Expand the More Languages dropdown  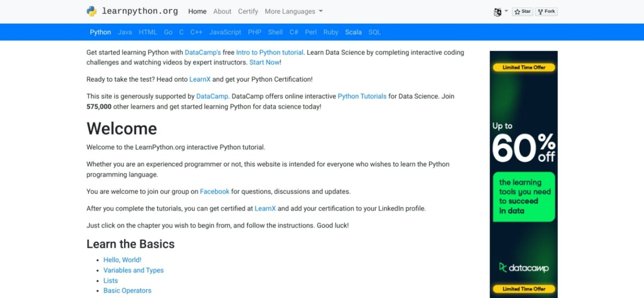293,11
